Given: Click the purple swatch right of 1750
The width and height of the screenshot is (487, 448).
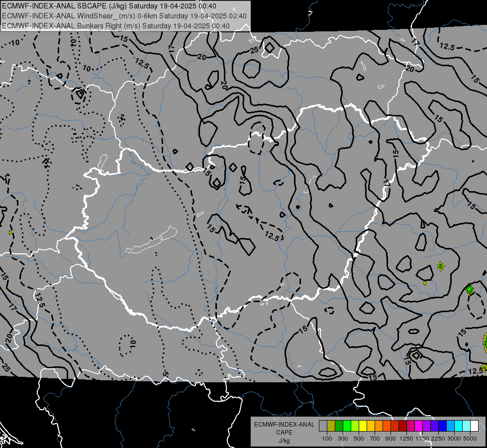Looking at the screenshot, I should tap(426, 426).
